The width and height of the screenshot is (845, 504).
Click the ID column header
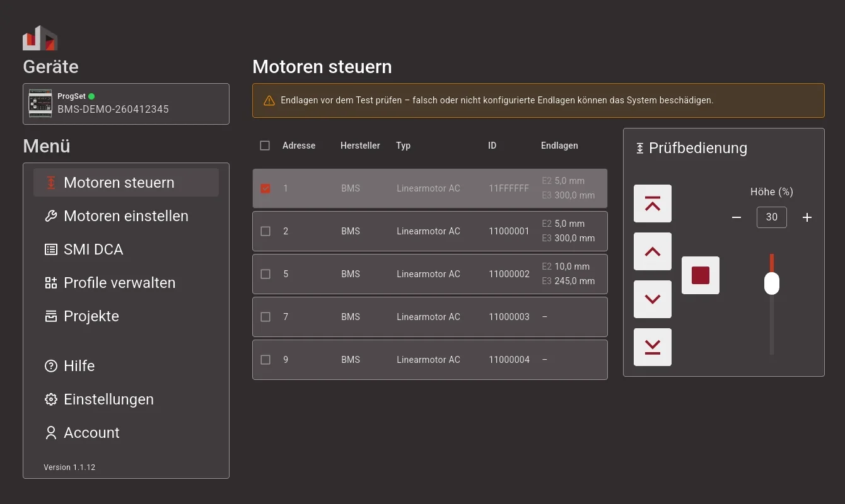tap(492, 146)
